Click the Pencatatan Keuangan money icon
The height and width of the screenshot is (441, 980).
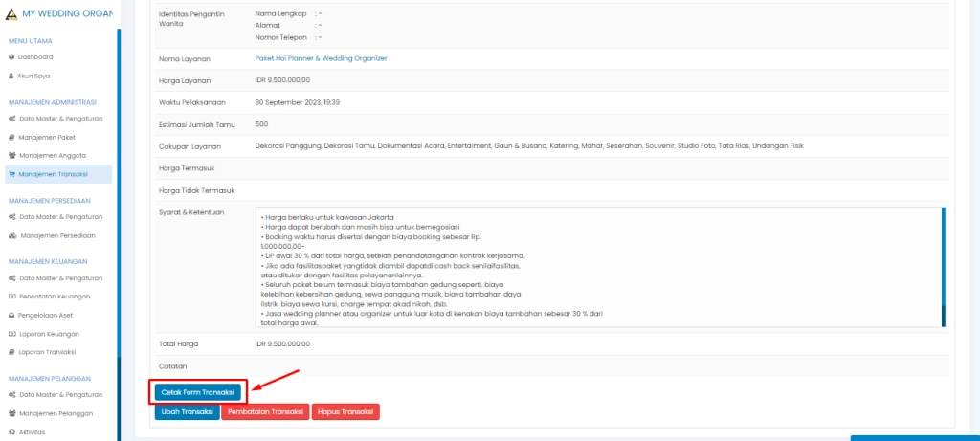[x=11, y=297]
